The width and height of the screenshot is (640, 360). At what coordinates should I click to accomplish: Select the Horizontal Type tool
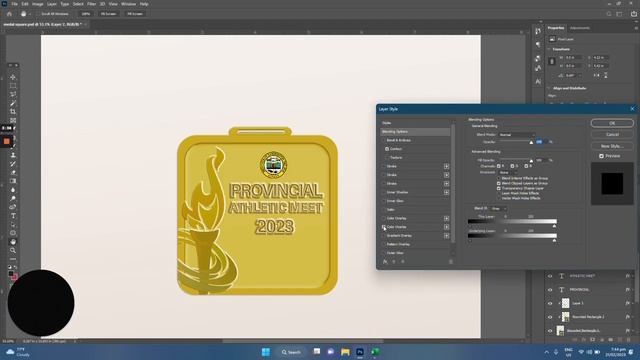[x=13, y=216]
